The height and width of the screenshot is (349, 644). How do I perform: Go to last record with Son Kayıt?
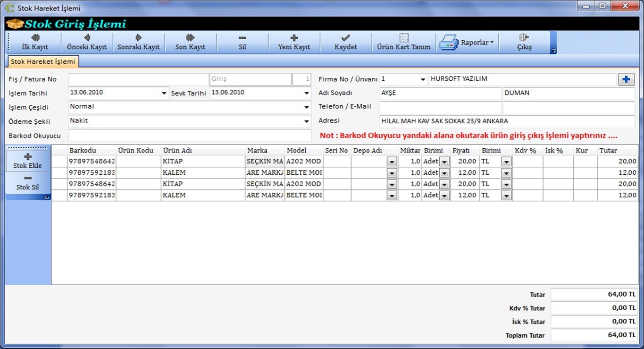(x=190, y=42)
